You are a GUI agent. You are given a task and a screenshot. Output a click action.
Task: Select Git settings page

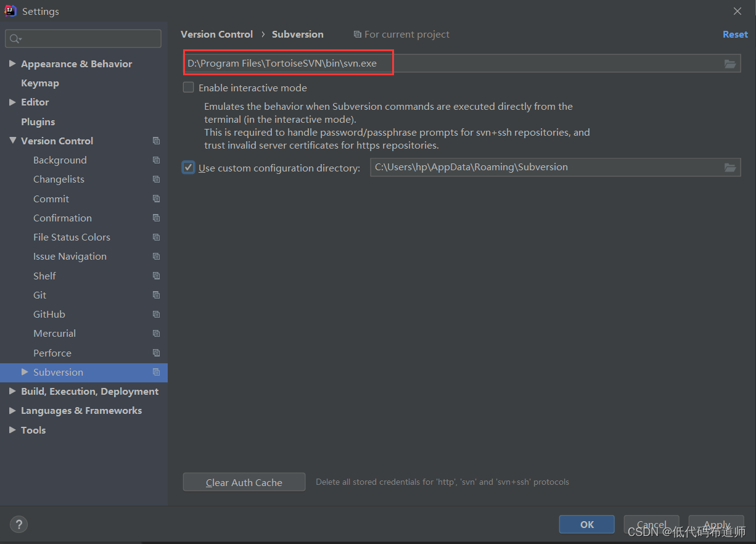(x=39, y=295)
